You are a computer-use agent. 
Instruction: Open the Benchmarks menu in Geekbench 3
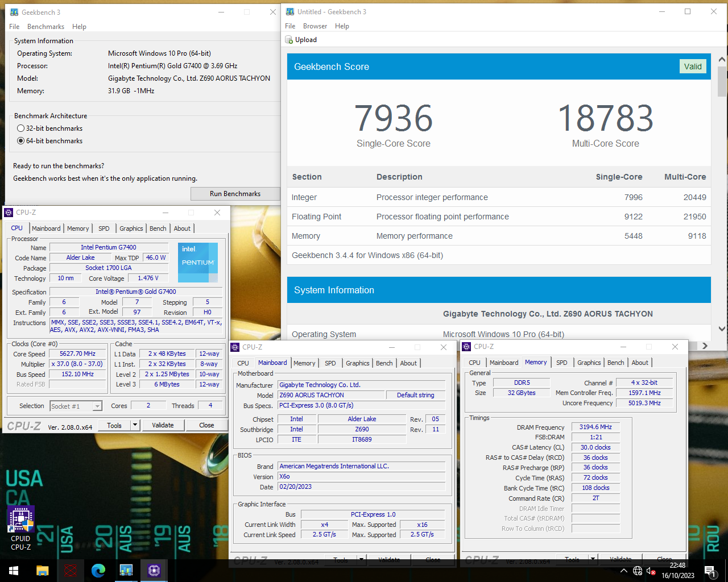click(45, 27)
